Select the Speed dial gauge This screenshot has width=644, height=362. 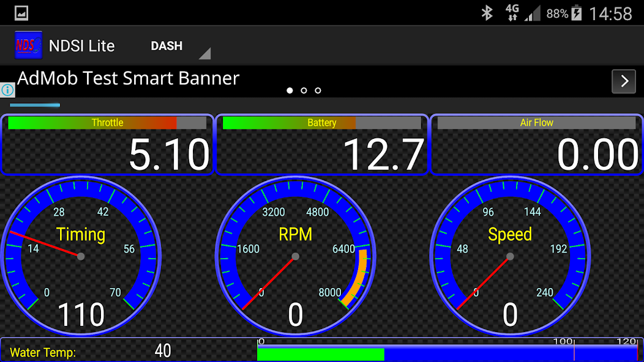point(510,256)
